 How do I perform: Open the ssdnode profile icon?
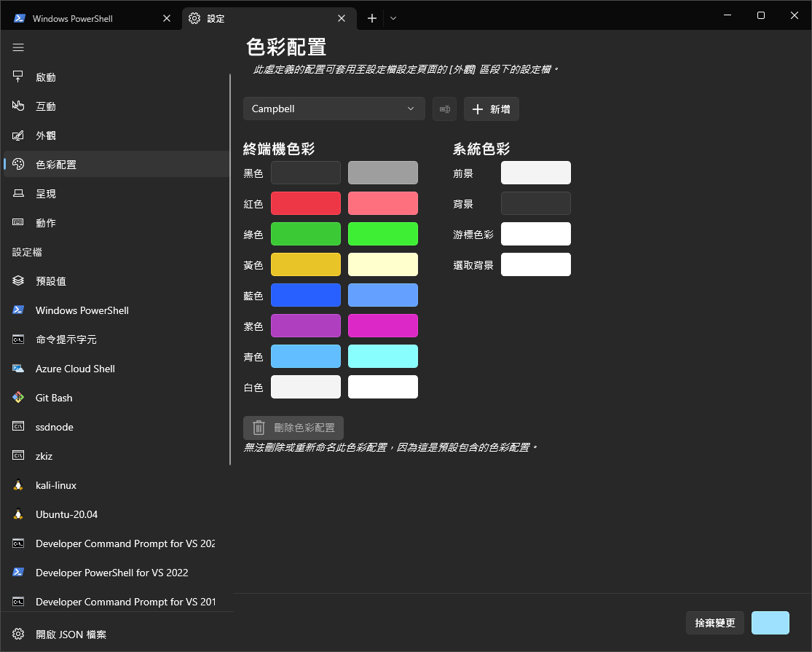(x=18, y=426)
